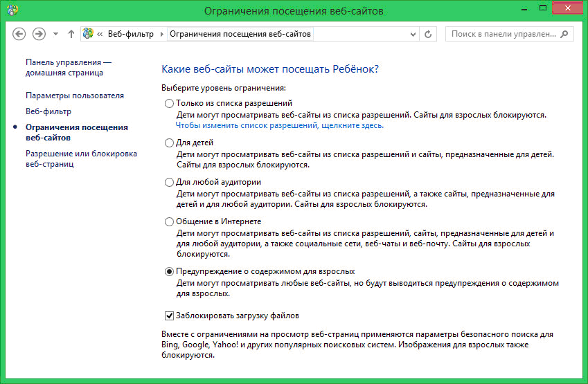
Task: Select Ограничения посещения веб-сайтов in the sidebar
Action: [76, 132]
